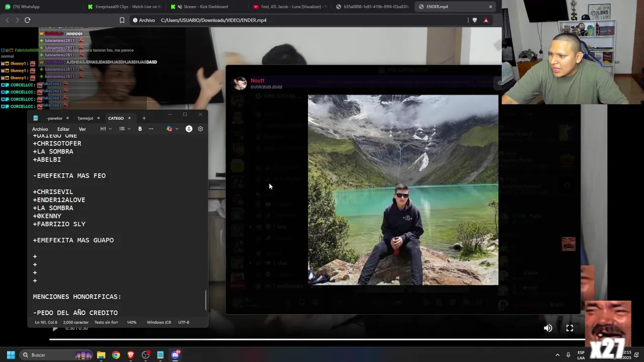This screenshot has width=644, height=362.
Task: Open Discord from the taskbar
Action: pyautogui.click(x=176, y=355)
